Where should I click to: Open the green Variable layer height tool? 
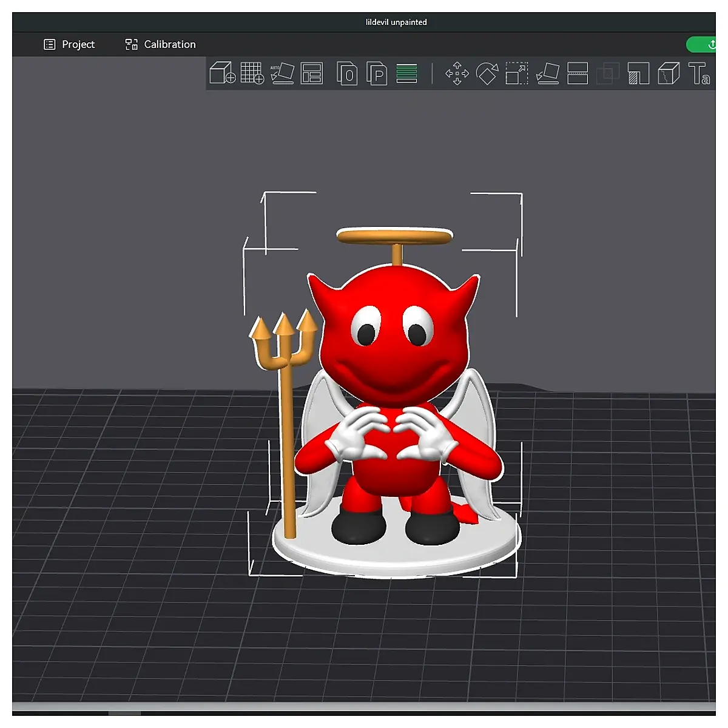406,73
